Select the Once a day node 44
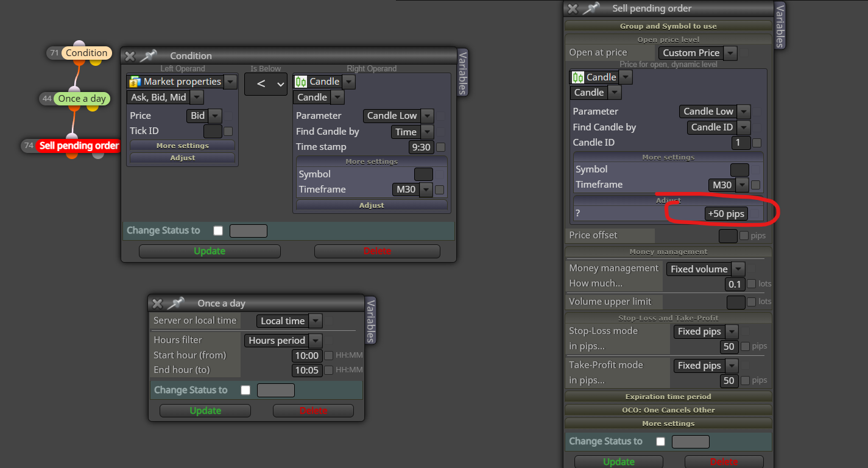Image resolution: width=868 pixels, height=468 pixels. [x=82, y=99]
